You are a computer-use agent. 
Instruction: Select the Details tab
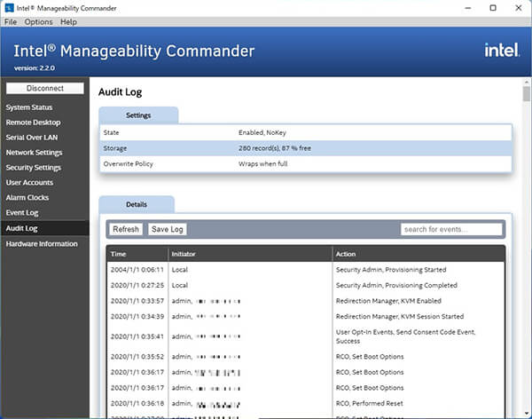point(137,204)
